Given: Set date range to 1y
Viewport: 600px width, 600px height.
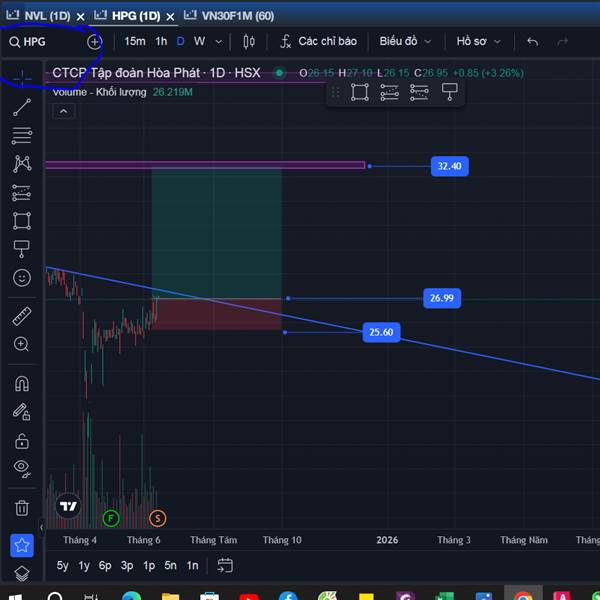Looking at the screenshot, I should [x=84, y=565].
